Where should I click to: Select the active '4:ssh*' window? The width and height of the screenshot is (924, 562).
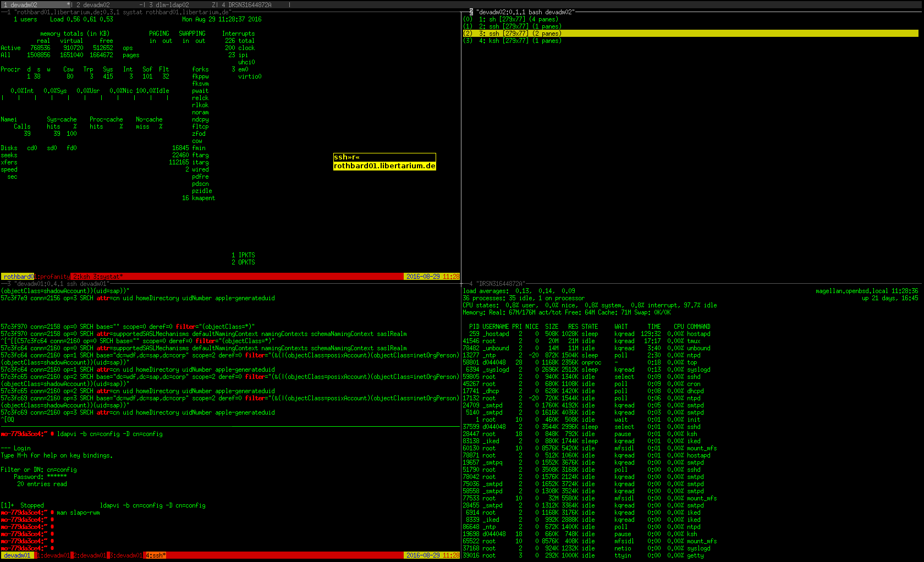[155, 555]
